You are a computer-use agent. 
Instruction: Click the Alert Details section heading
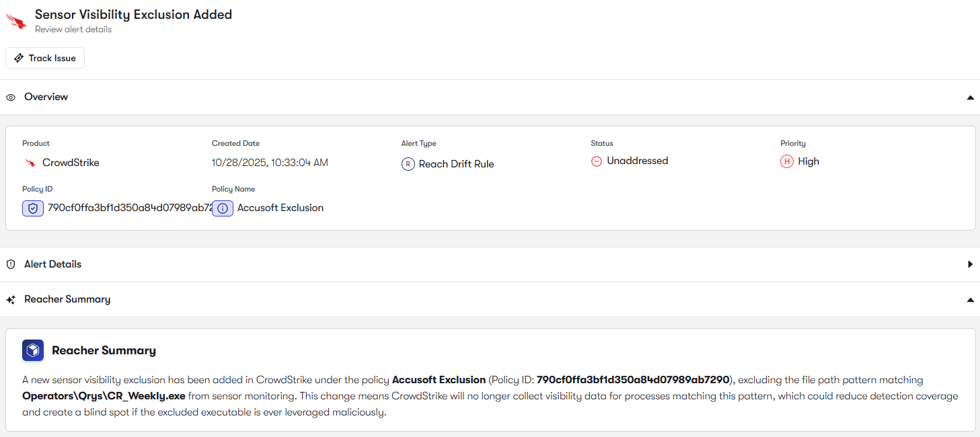pos(52,264)
